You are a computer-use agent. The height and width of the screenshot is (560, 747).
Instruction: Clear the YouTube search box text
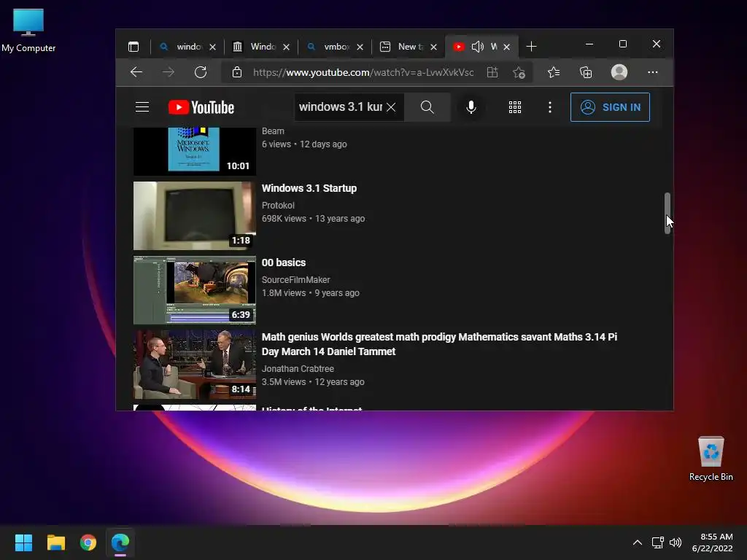391,107
